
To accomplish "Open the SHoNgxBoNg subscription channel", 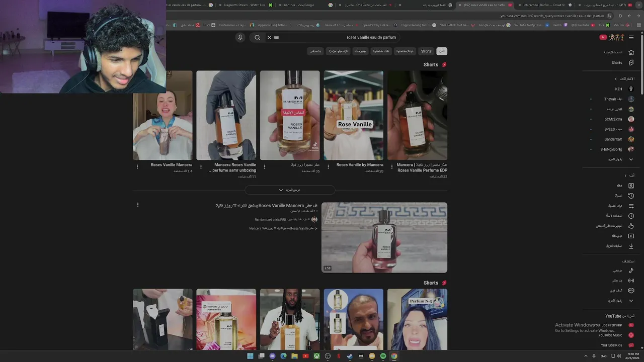I will (616, 149).
